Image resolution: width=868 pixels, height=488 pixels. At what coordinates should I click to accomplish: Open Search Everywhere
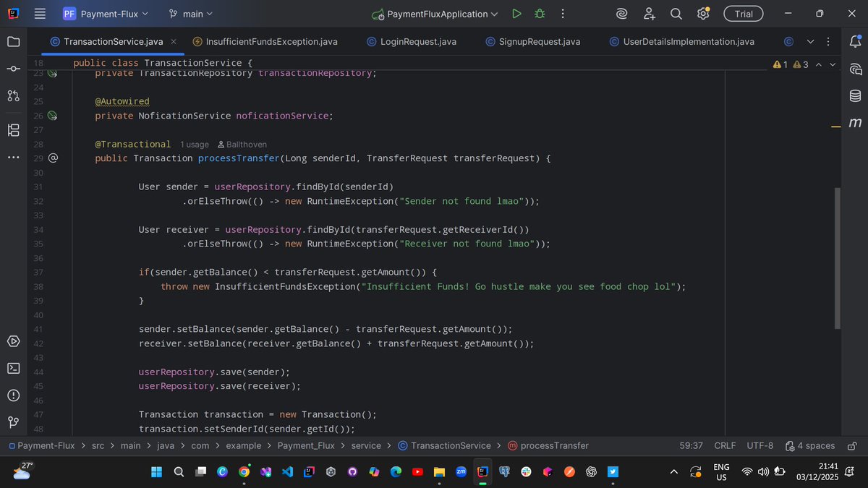[x=676, y=14]
